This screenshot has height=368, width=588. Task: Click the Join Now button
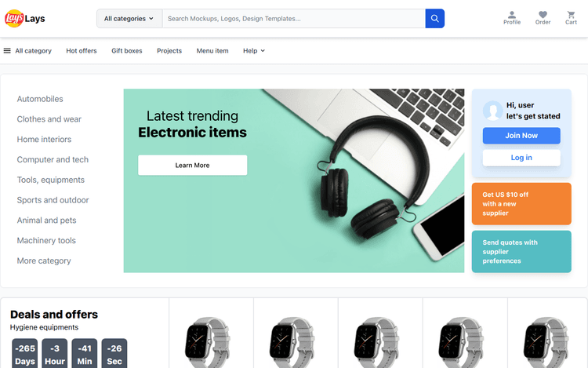click(521, 136)
